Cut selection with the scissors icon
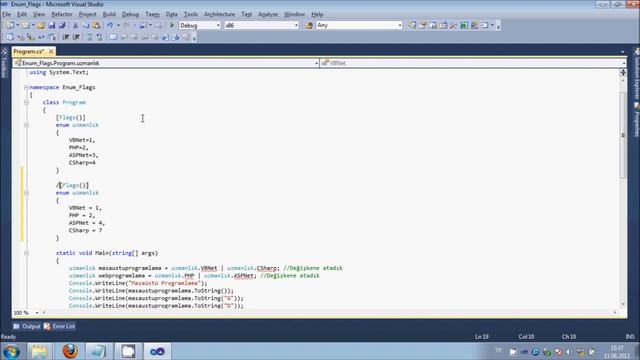The height and width of the screenshot is (360, 640). pos(76,25)
